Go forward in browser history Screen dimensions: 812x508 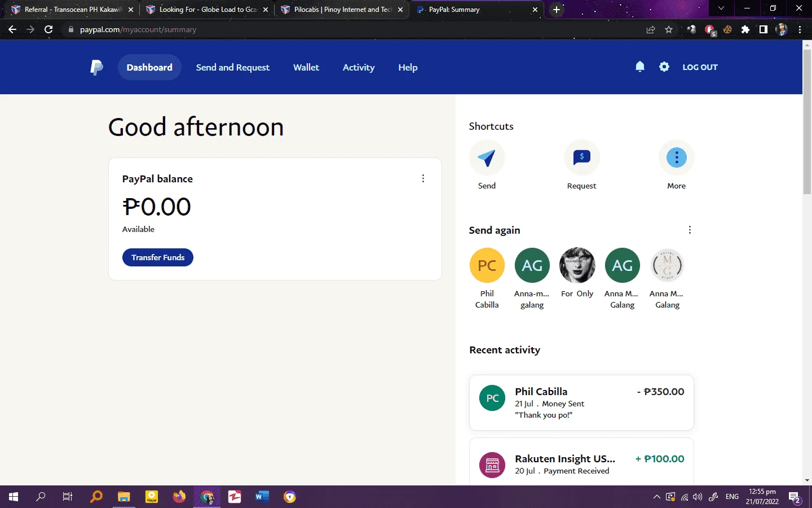[x=30, y=29]
